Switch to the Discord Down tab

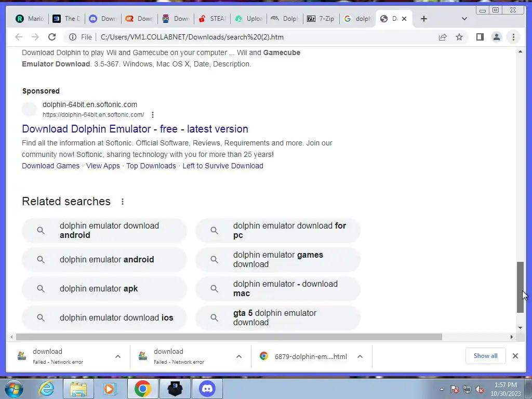(x=103, y=19)
